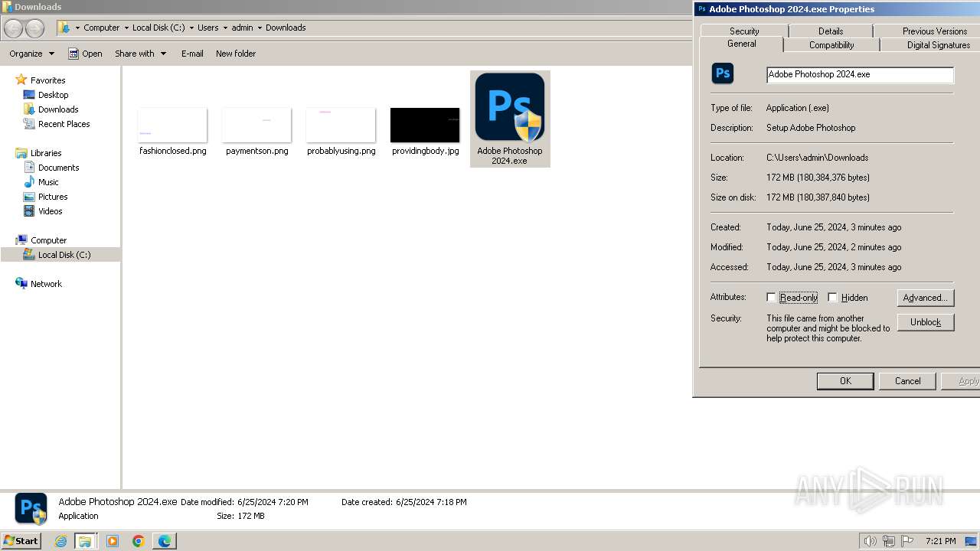The width and height of the screenshot is (980, 551).
Task: Switch to the Previous Versions tab
Action: coord(934,31)
